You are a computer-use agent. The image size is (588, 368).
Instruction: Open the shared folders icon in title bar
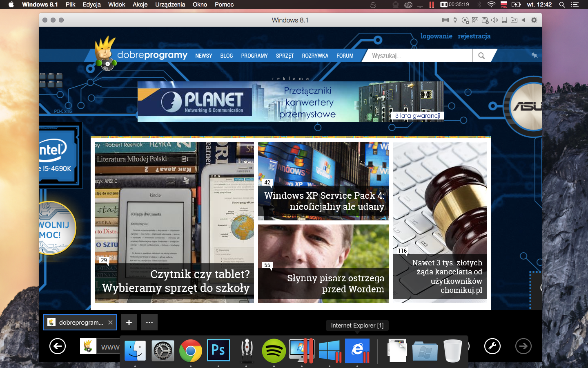click(514, 20)
